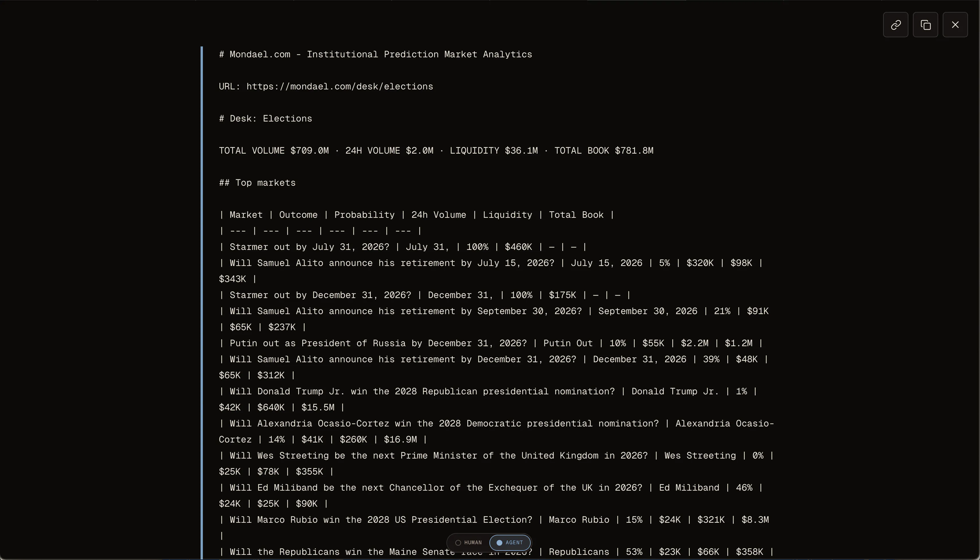Click the LIQUIDITY $36.1M text

[x=494, y=151]
